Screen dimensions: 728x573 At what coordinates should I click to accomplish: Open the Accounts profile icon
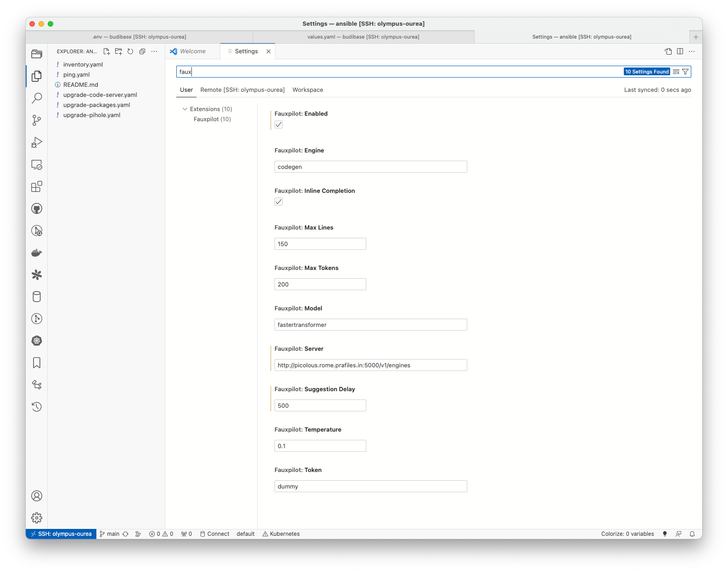[x=37, y=496]
